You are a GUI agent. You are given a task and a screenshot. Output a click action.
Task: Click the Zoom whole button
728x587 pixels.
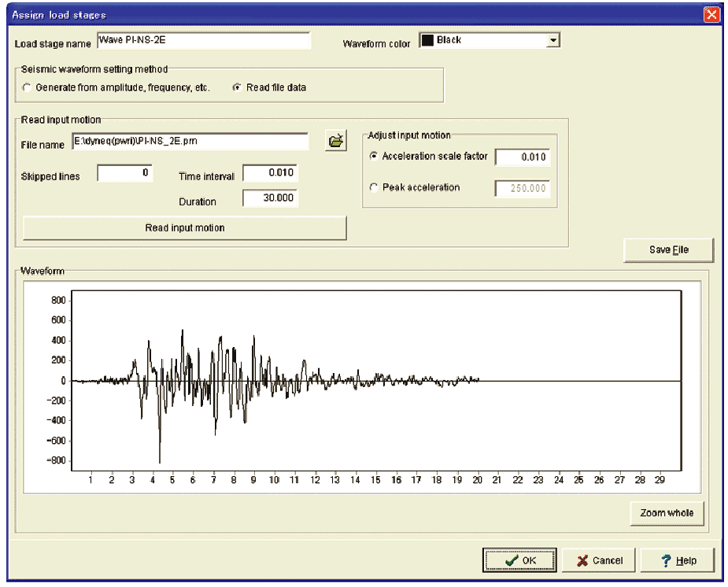tap(667, 513)
